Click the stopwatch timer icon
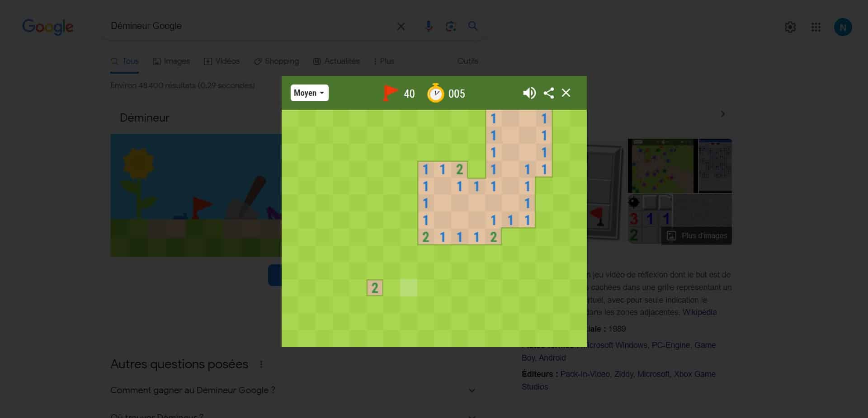 436,93
